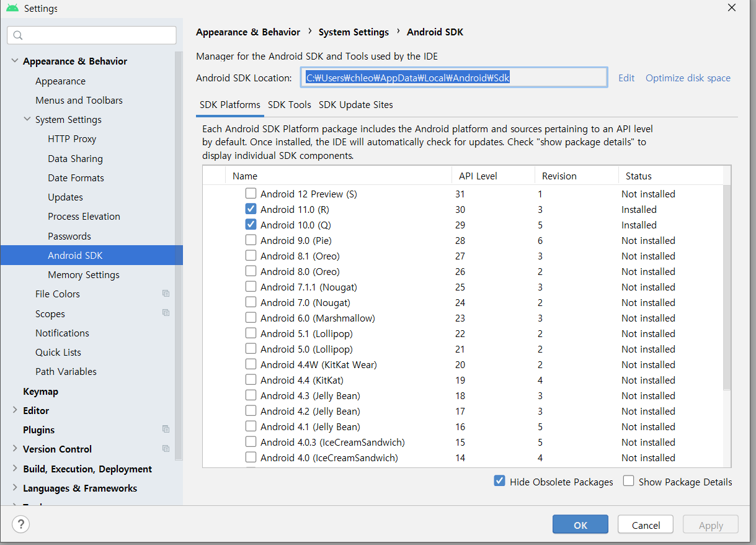
Task: Click the Apply button
Action: pyautogui.click(x=711, y=525)
